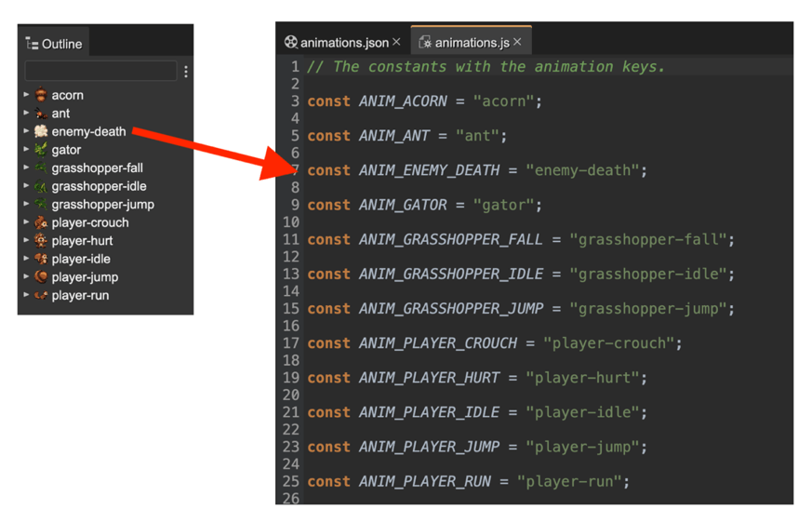812x523 pixels.
Task: Click the grasshopper-fall sprite icon
Action: (x=41, y=168)
